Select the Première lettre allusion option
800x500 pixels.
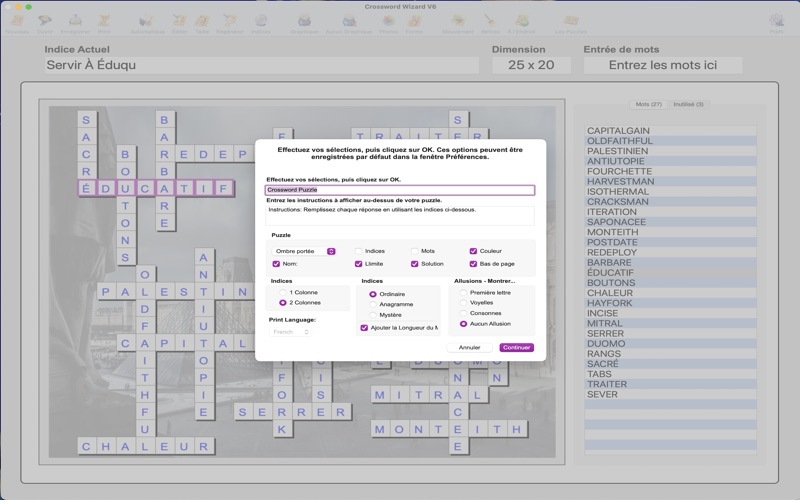[463, 293]
